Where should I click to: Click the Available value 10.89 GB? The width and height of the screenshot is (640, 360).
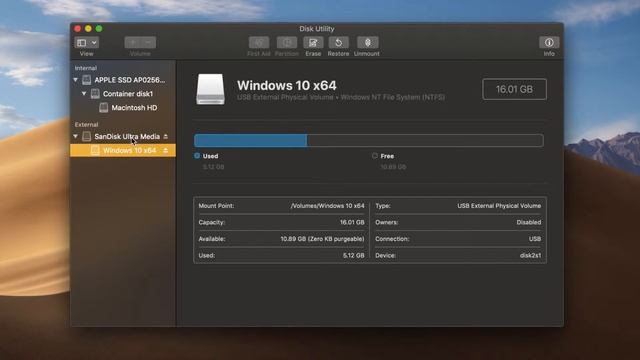click(x=322, y=239)
